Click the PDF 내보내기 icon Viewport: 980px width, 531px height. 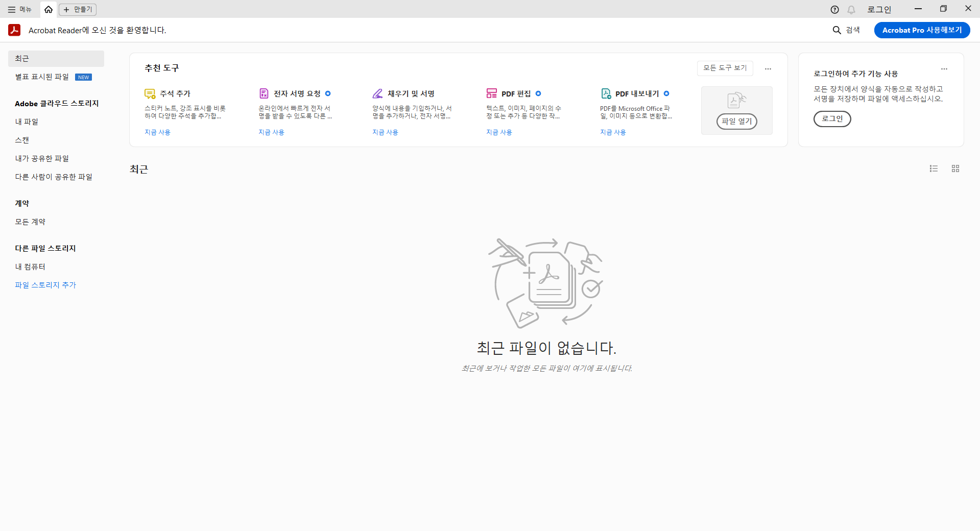coord(606,93)
